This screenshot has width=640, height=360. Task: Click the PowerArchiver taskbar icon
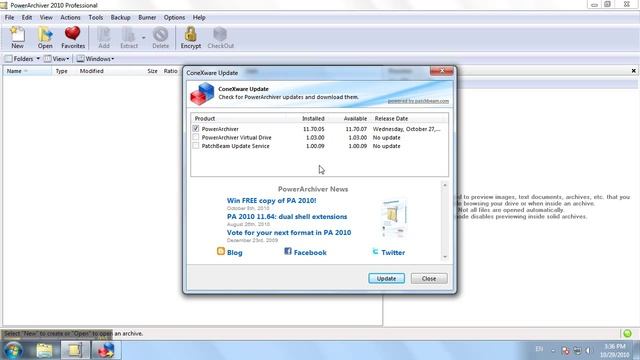pyautogui.click(x=106, y=350)
